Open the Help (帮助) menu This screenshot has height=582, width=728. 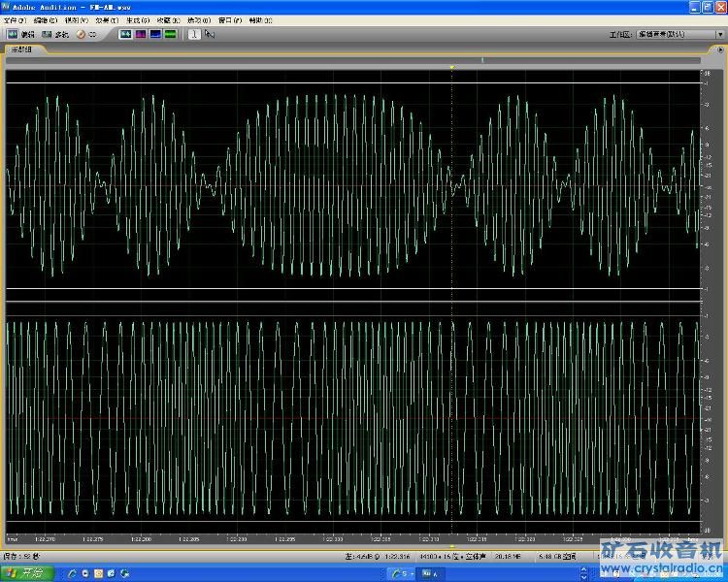[255, 19]
